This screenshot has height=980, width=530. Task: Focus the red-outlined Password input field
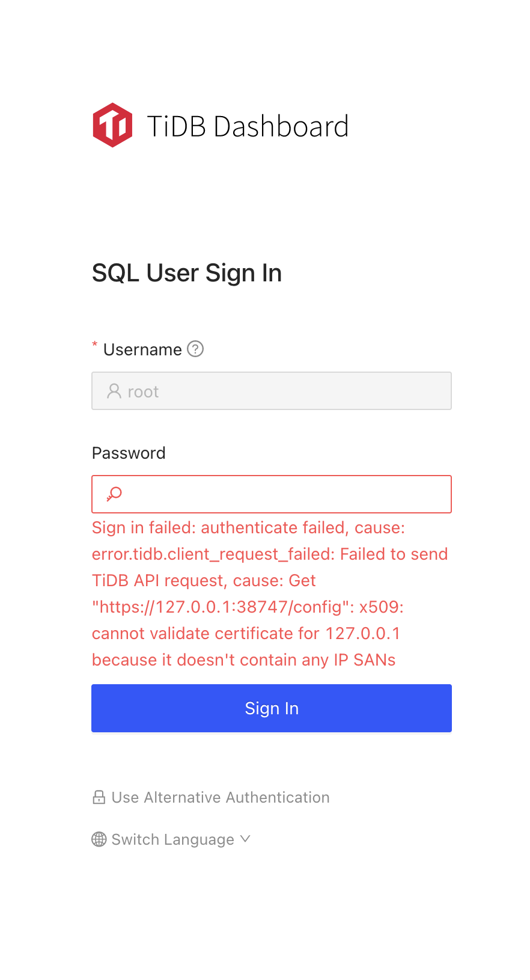[x=271, y=494]
